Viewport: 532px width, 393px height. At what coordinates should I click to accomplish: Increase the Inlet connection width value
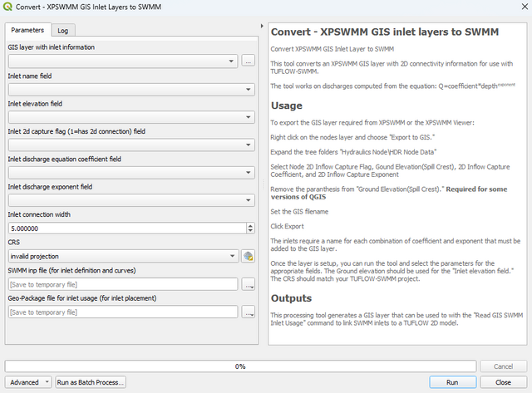pyautogui.click(x=250, y=225)
